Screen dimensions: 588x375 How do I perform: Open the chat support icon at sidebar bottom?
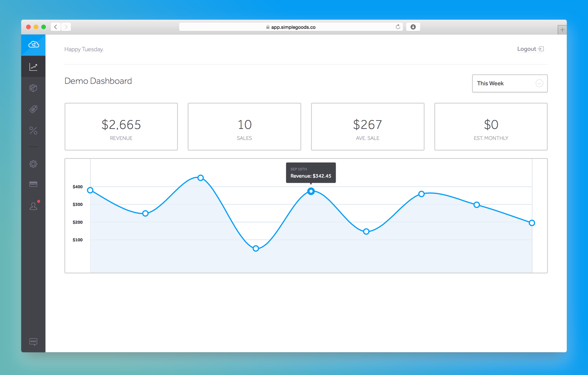(34, 341)
